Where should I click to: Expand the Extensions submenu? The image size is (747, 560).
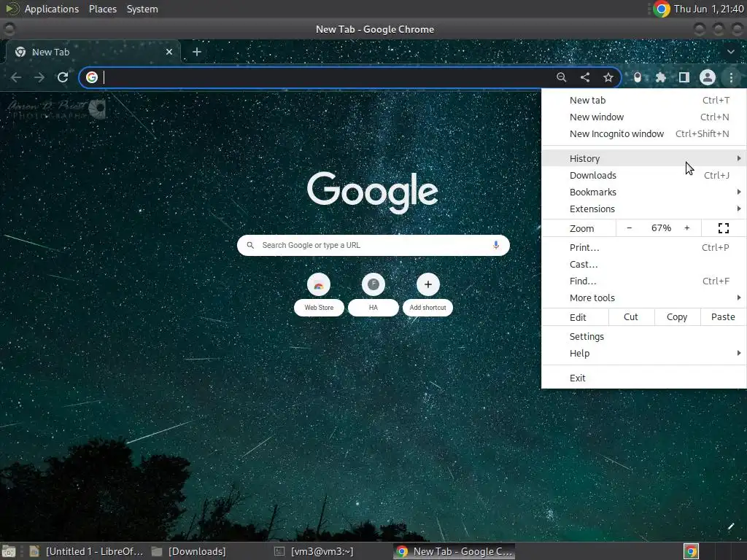coord(644,209)
